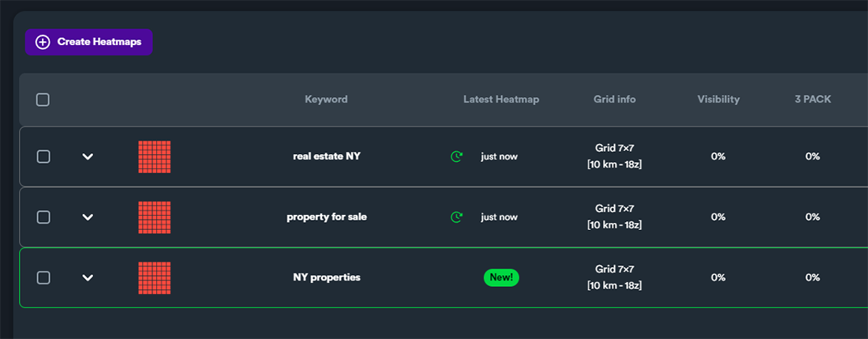Click the keyword text property for sale
Screen dimensions: 868x339
point(327,217)
